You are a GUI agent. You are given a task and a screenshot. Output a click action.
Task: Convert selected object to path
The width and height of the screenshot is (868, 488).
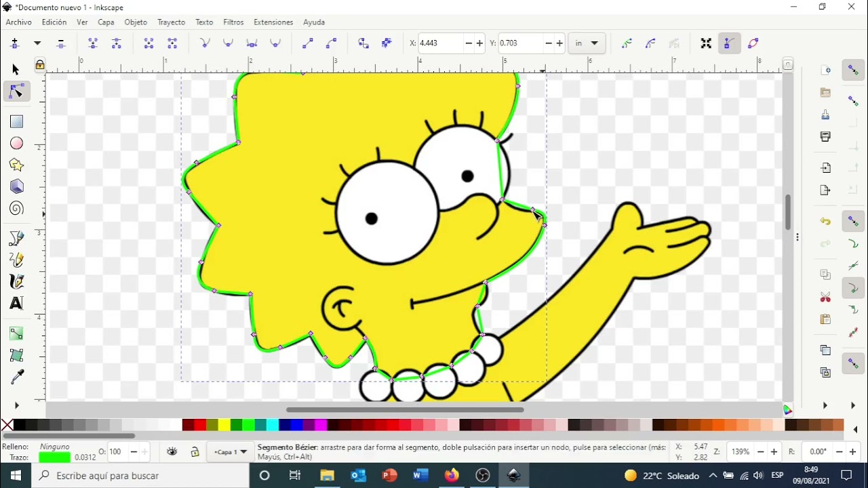[363, 43]
